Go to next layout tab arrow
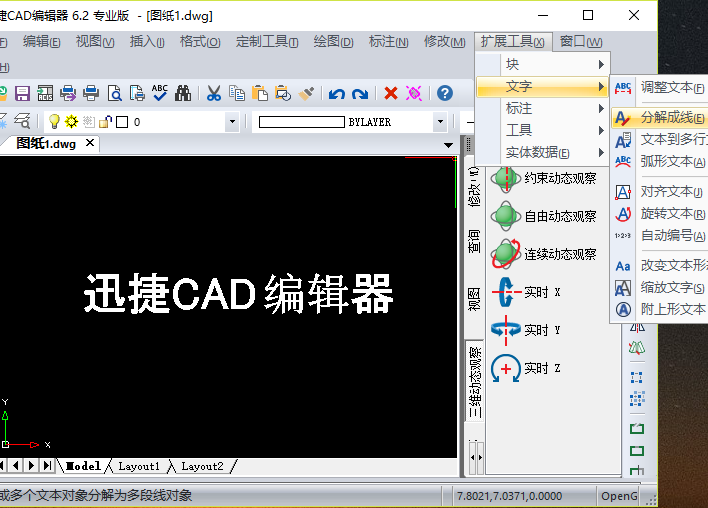Viewport: 708px width, 508px height. click(32, 466)
